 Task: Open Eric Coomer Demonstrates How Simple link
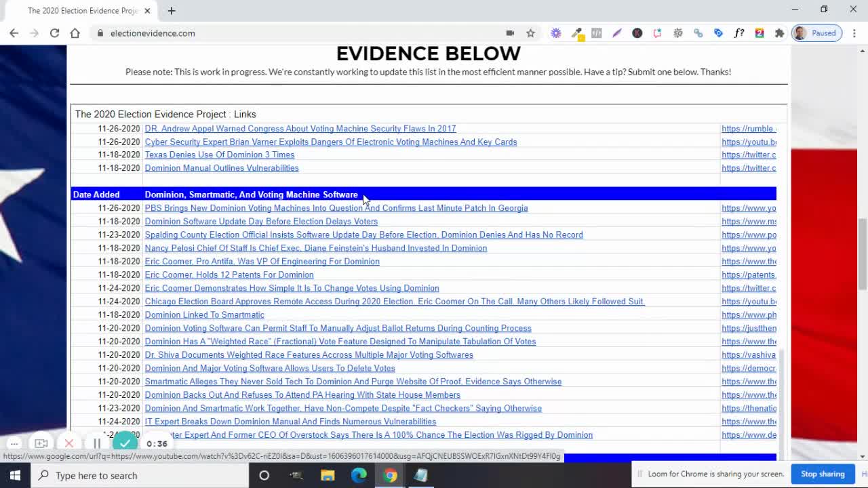(x=292, y=288)
